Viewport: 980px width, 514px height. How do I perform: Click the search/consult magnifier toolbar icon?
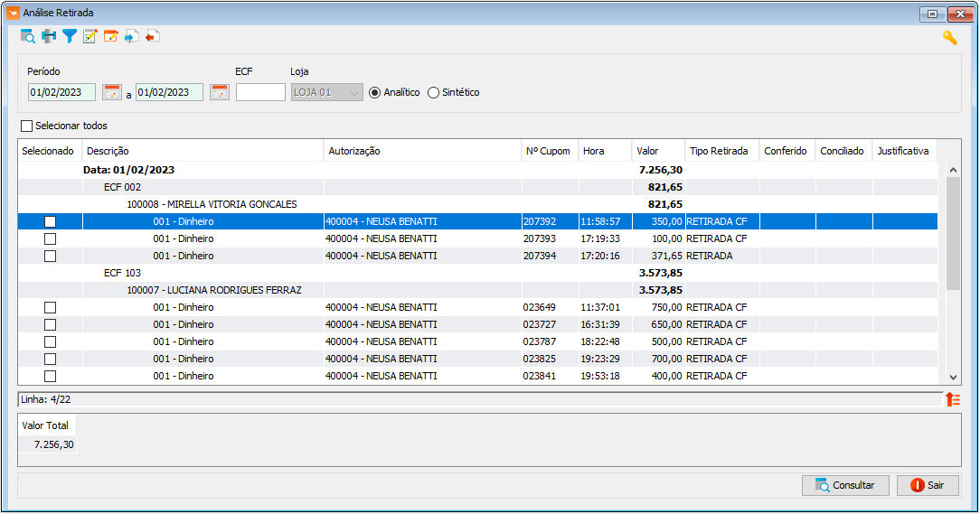pos(28,36)
